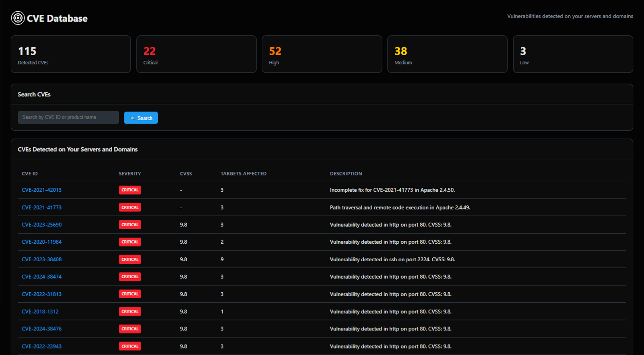Open the CVE-2021-41773 entry

coord(41,207)
